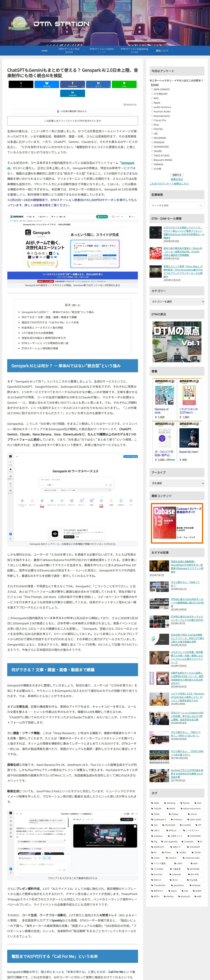
Task: Share via Hatena Bookmark button
Action: pyautogui.click(x=98, y=84)
